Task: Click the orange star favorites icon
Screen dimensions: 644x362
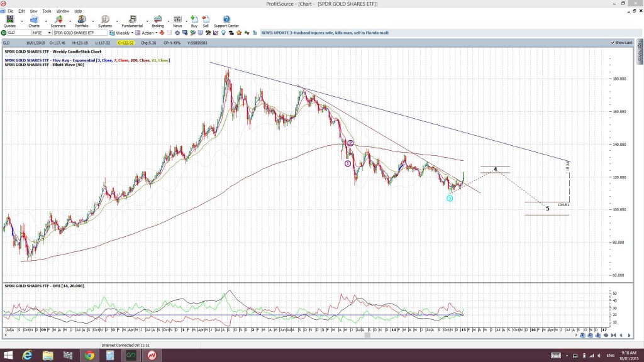Action: pos(239,33)
